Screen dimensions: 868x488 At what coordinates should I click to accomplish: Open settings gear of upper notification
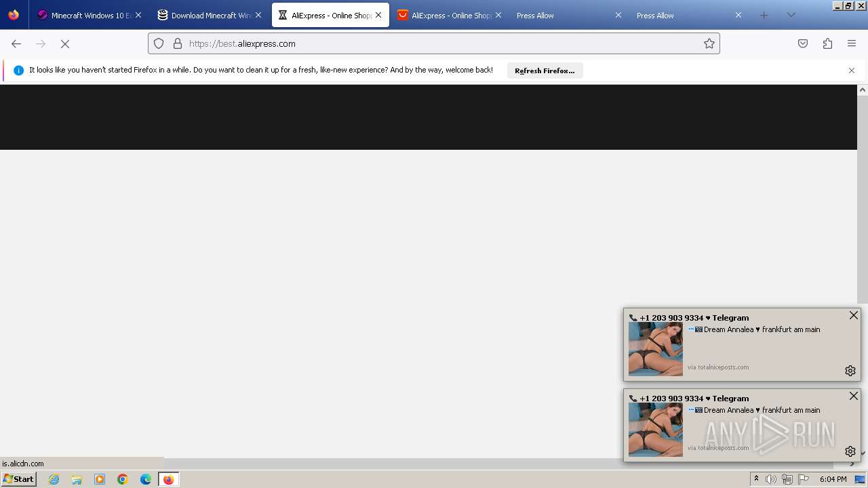(x=850, y=371)
